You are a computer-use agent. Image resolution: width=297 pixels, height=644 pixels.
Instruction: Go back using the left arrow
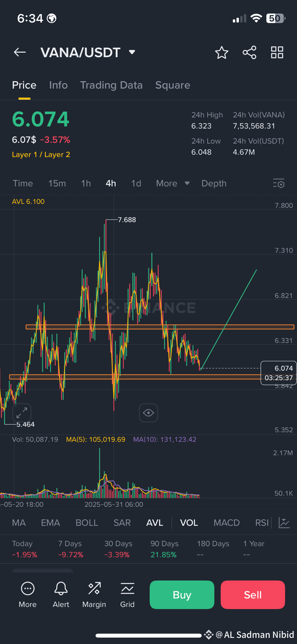[20, 52]
